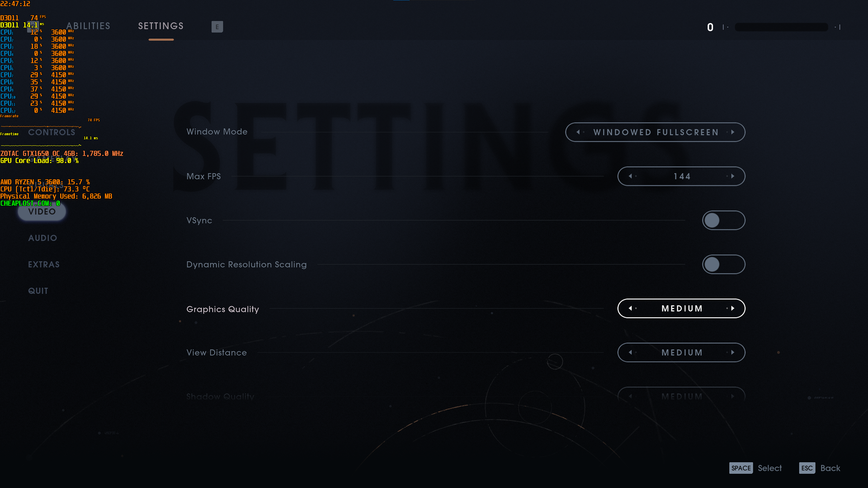This screenshot has height=488, width=868.
Task: Lower Graphics Quality using left arrow
Action: 630,308
